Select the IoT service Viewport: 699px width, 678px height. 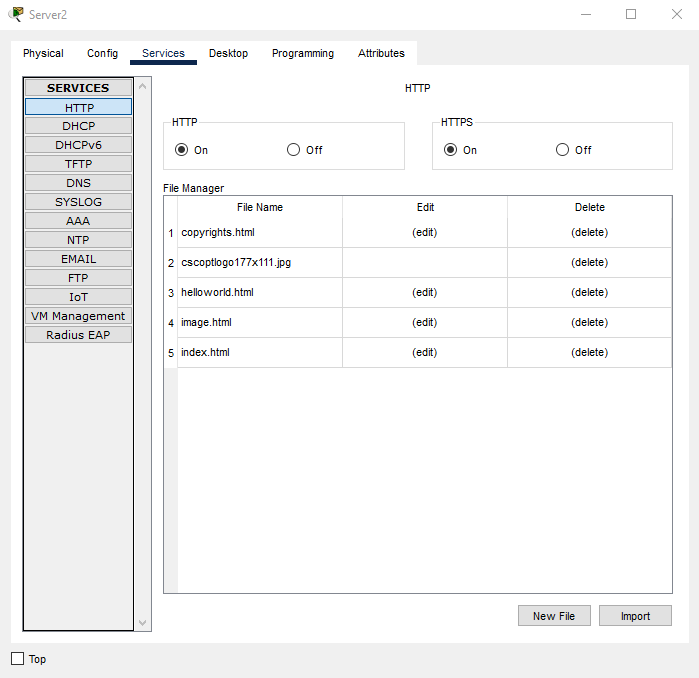pos(78,297)
